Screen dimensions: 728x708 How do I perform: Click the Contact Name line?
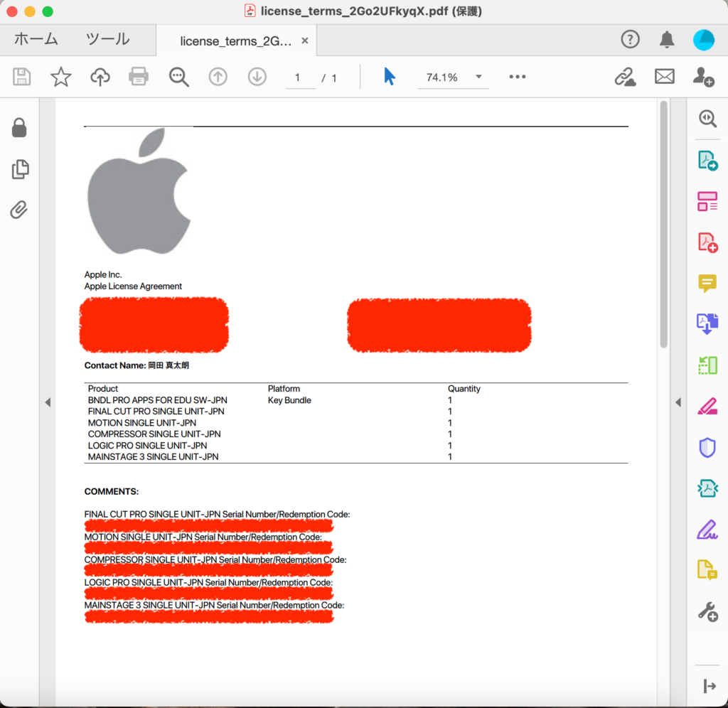pyautogui.click(x=136, y=365)
